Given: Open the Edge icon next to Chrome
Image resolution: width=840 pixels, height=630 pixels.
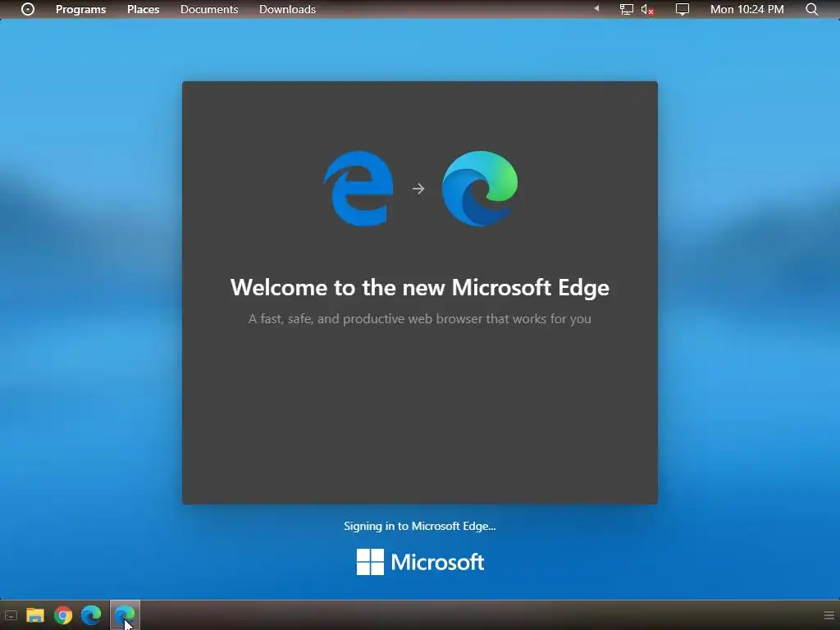Looking at the screenshot, I should 91,615.
